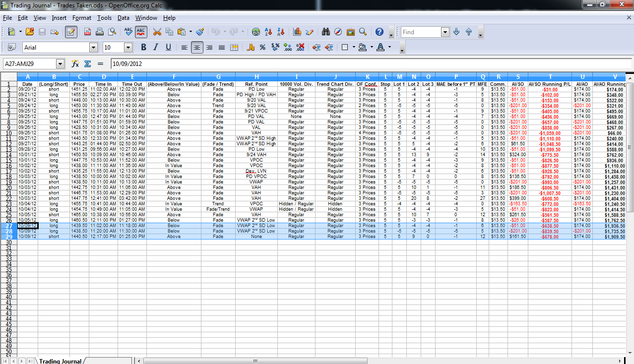Open the Navigator compass
This screenshot has width=634, height=364.
[x=338, y=32]
